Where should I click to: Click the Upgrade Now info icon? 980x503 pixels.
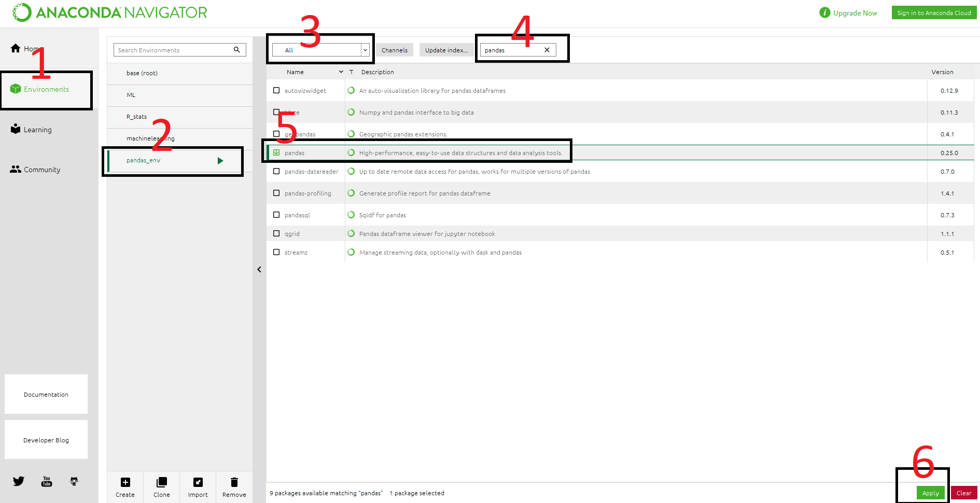824,12
